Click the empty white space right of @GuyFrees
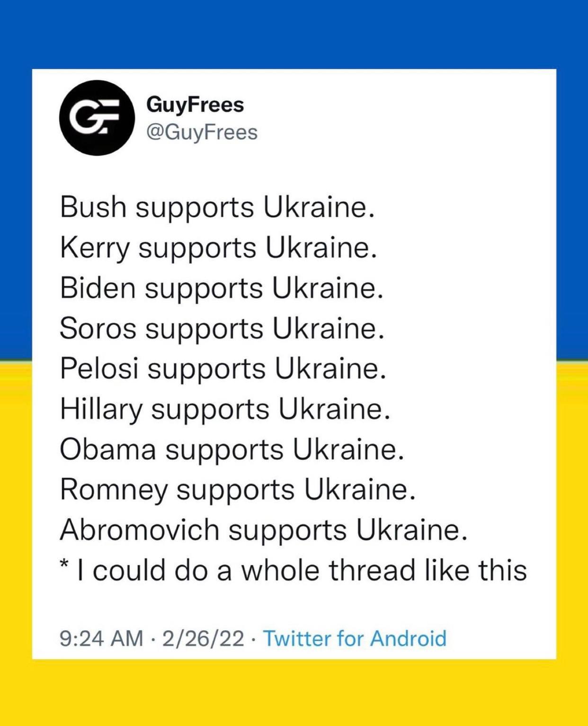This screenshot has width=588, height=726. pos(402,132)
